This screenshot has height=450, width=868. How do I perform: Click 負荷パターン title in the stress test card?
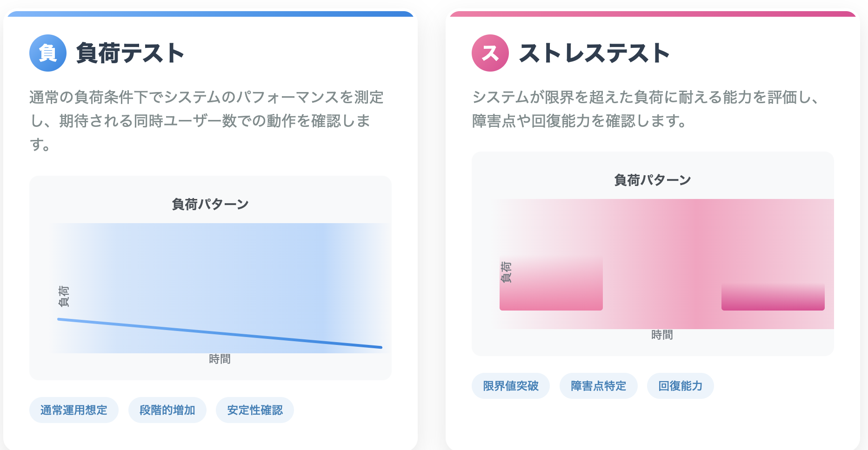pos(653,180)
